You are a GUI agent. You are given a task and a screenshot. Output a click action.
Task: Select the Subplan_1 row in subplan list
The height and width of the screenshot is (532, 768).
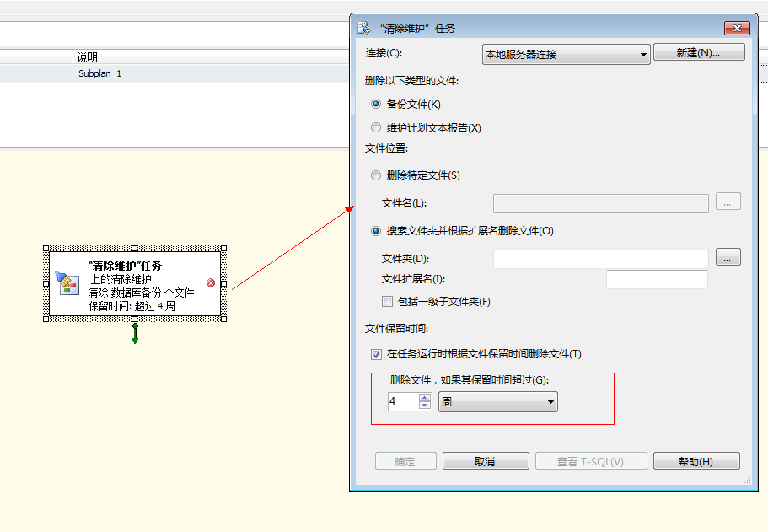[175, 73]
